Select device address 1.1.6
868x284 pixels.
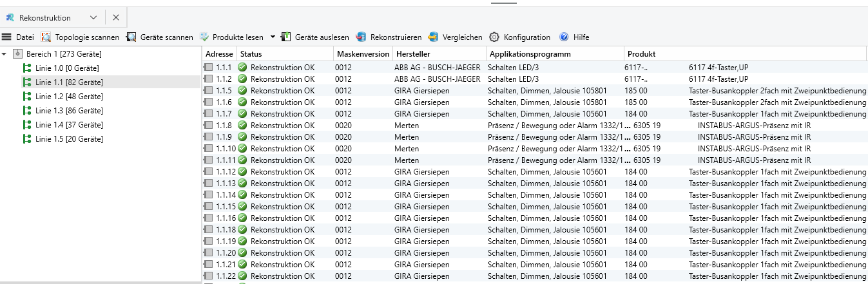pyautogui.click(x=224, y=102)
